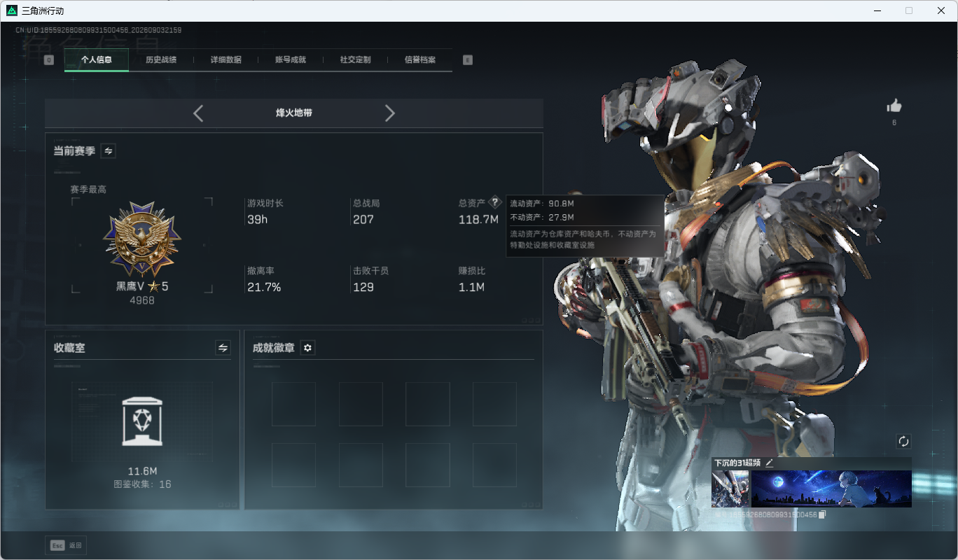Click the 总战局 value 207
Viewport: 958px width, 560px height.
pos(363,220)
